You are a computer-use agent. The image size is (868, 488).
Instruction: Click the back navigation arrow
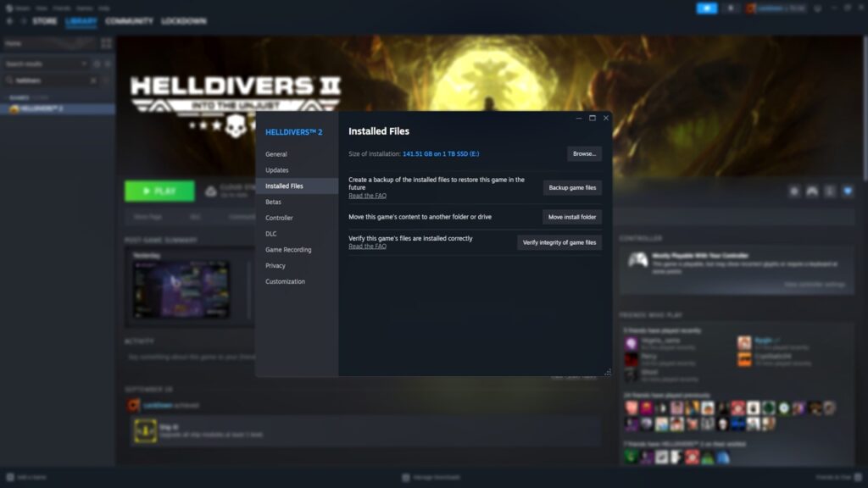pyautogui.click(x=9, y=21)
